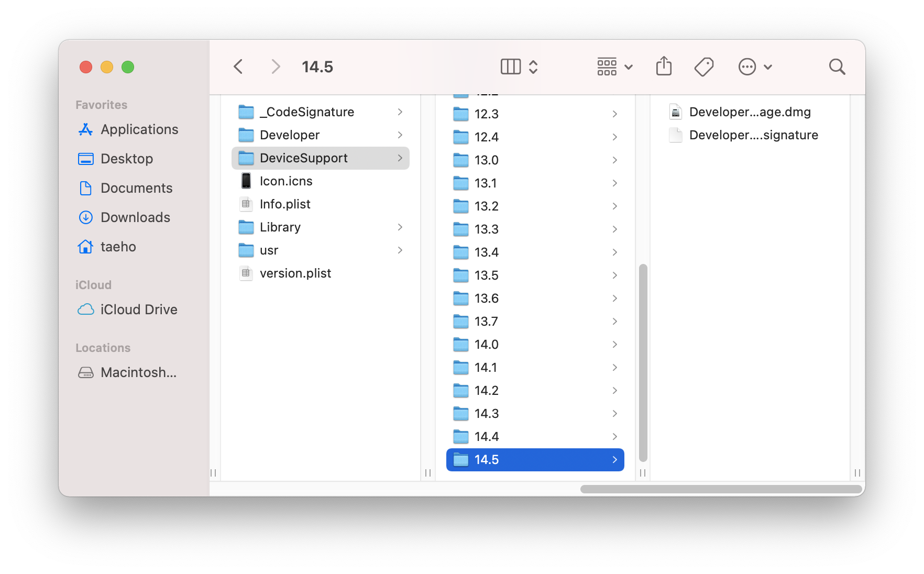Select the 14.3 folder
Image resolution: width=924 pixels, height=574 pixels.
[535, 414]
